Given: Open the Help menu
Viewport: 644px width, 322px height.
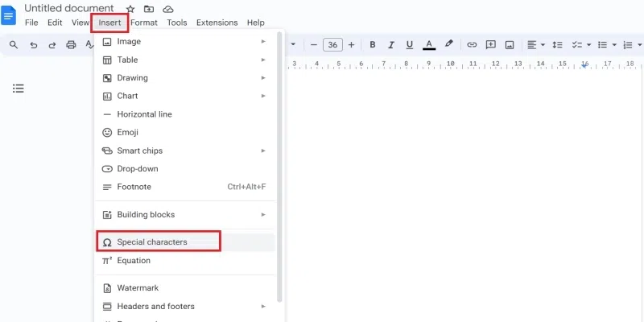Looking at the screenshot, I should pyautogui.click(x=255, y=23).
